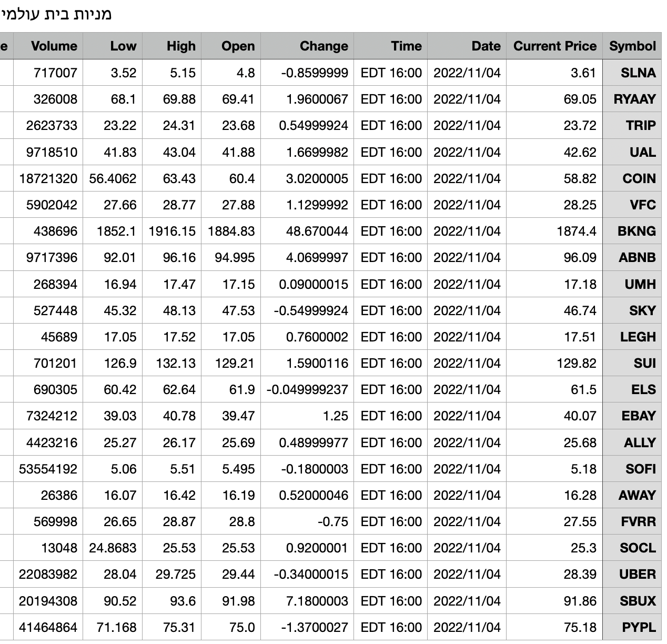This screenshot has height=644, width=667.
Task: Select the current price 3.61 cell
Action: (x=554, y=73)
